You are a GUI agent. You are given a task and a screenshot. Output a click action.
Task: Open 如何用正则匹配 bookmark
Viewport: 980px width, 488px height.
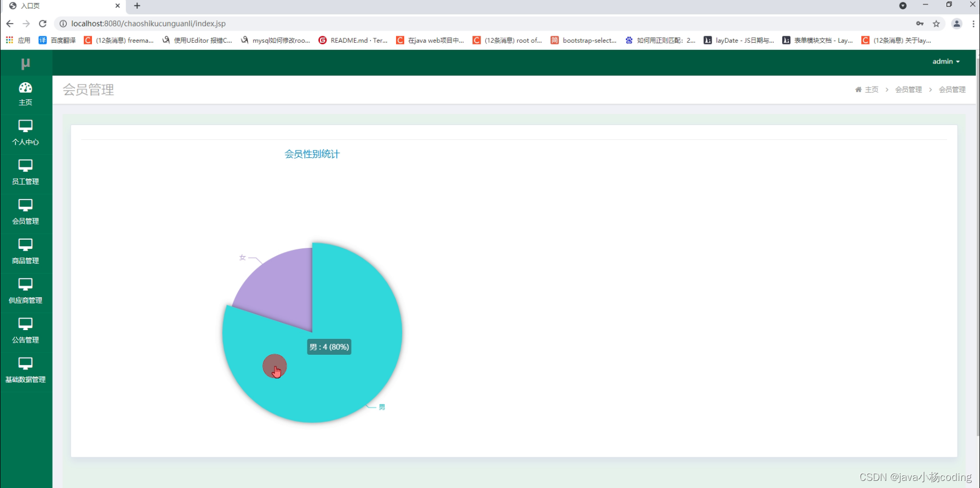[x=661, y=40]
